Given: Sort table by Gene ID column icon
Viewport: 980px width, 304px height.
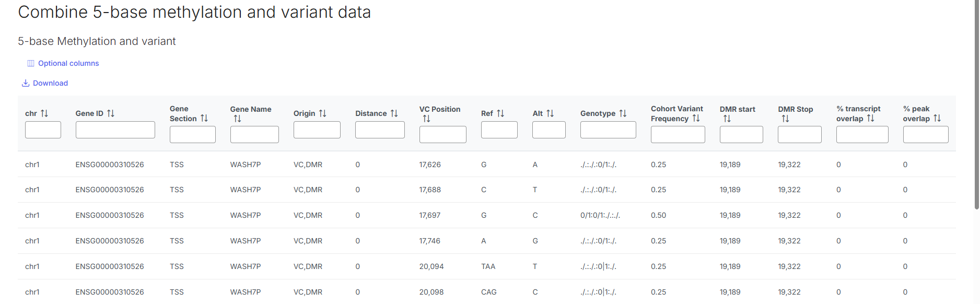Looking at the screenshot, I should (x=111, y=113).
